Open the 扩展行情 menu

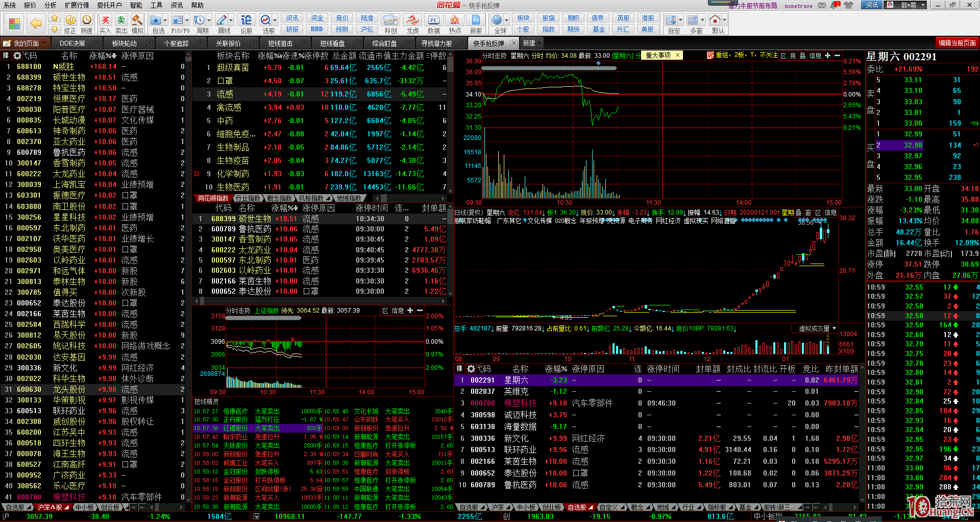[x=77, y=5]
